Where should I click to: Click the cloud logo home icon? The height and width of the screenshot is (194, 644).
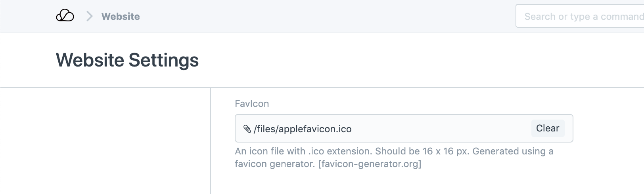tap(65, 16)
